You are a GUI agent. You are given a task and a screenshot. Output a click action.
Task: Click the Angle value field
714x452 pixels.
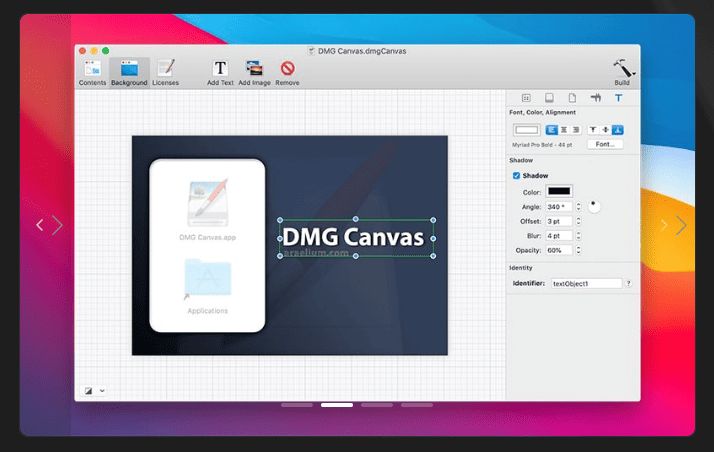point(559,207)
